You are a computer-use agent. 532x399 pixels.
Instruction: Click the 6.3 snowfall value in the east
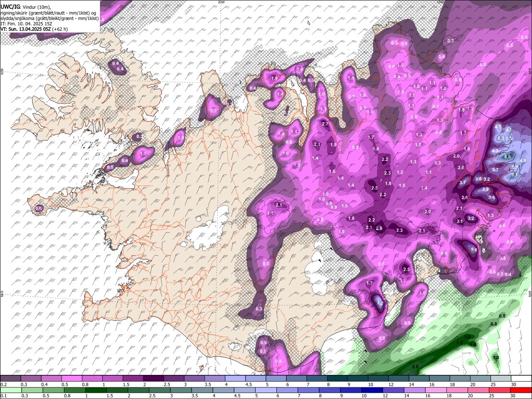click(501, 138)
